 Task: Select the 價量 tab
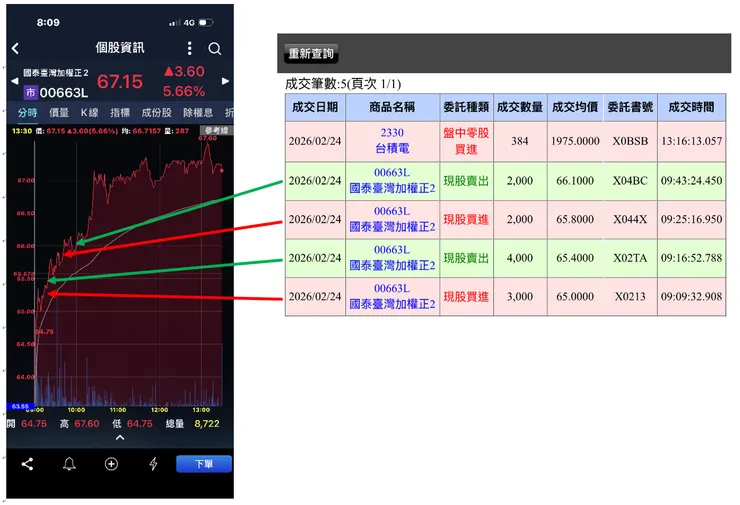coord(59,112)
